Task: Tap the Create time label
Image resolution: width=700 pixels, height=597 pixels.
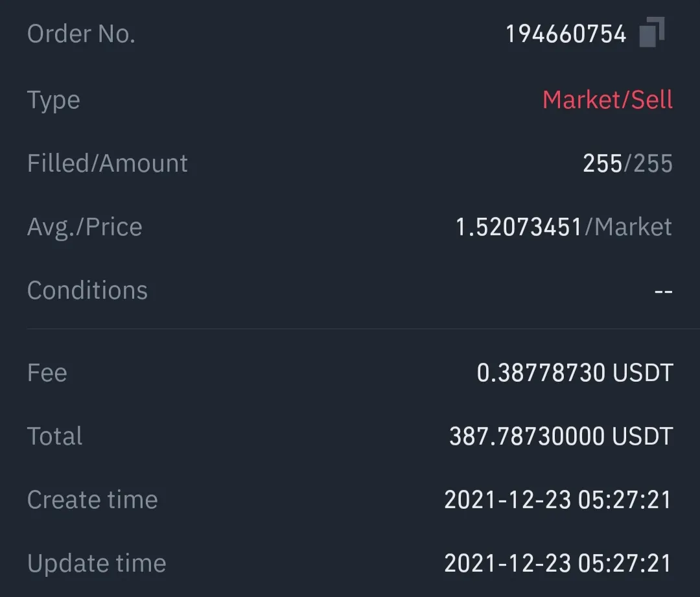Action: tap(93, 500)
